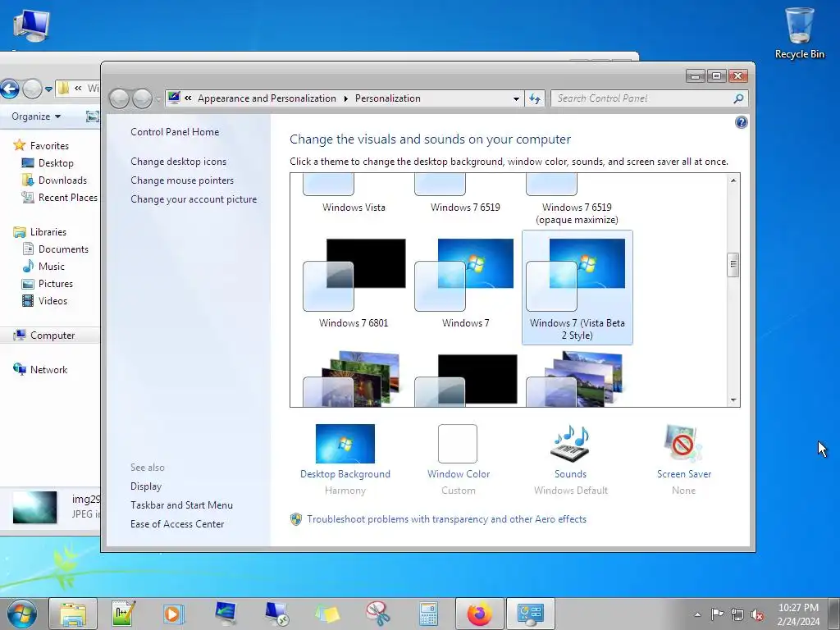
Task: Select Windows 7 6519 (opaque maximize) theme
Action: pos(577,200)
